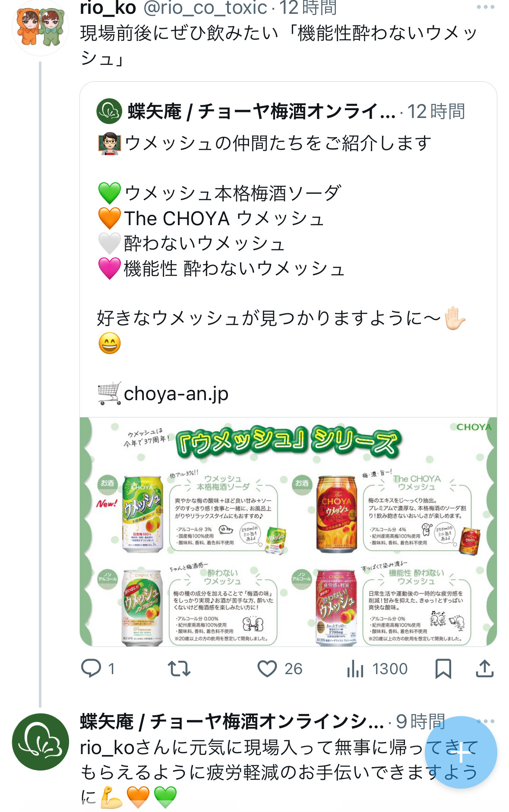Open the choya-an.jp link

[176, 394]
